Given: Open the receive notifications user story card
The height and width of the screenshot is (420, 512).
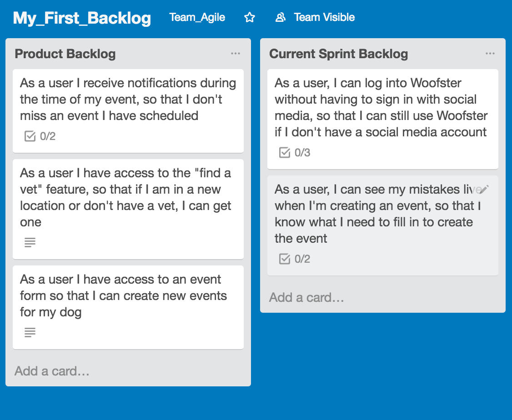Looking at the screenshot, I should (128, 100).
